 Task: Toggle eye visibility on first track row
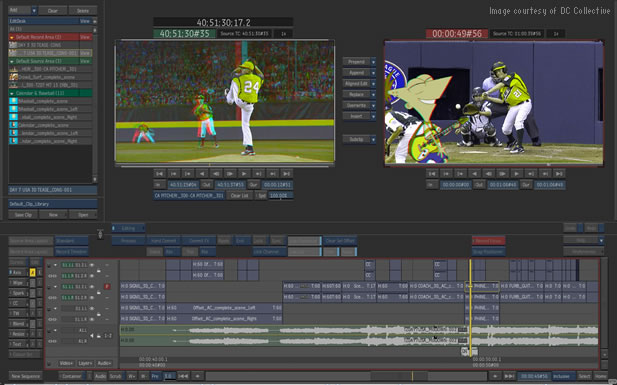pyautogui.click(x=92, y=265)
